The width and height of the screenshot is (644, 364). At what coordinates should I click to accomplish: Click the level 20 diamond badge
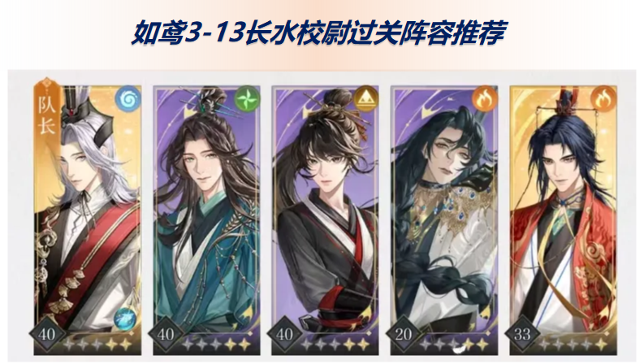coord(404,334)
